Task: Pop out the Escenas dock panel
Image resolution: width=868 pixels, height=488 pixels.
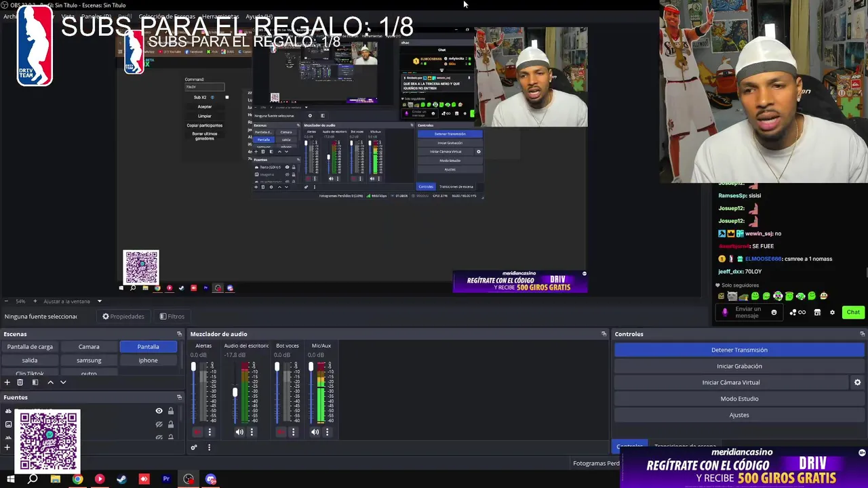Action: coord(179,334)
